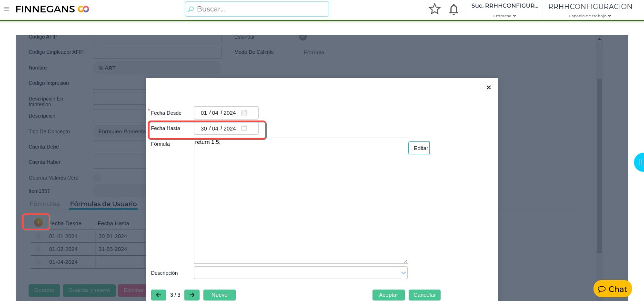Open the Chat widget

[x=613, y=289]
